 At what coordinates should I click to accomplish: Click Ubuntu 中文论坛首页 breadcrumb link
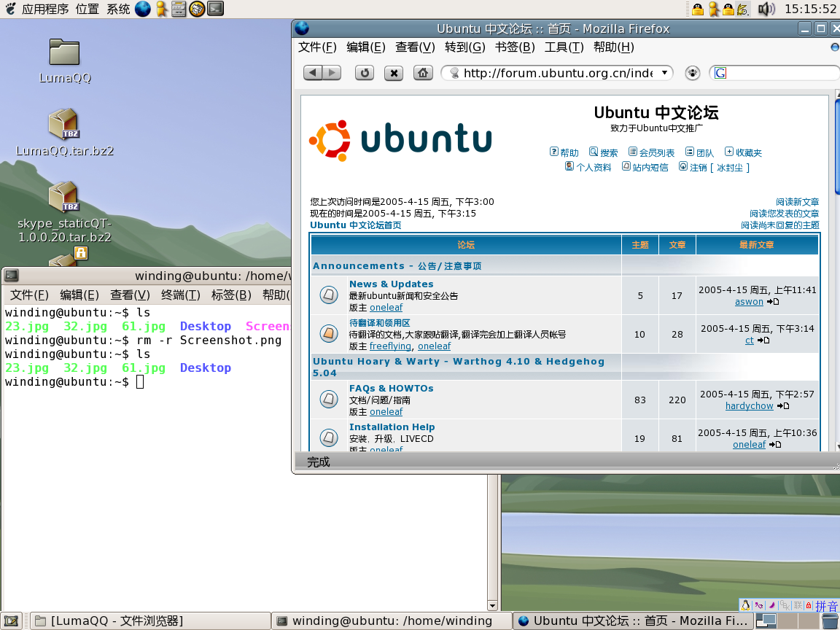coord(356,225)
